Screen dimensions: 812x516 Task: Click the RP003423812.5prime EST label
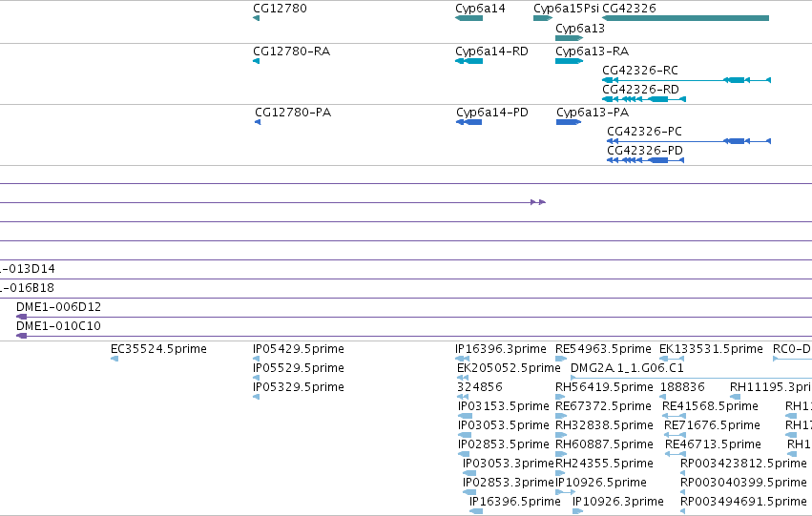[x=743, y=464]
